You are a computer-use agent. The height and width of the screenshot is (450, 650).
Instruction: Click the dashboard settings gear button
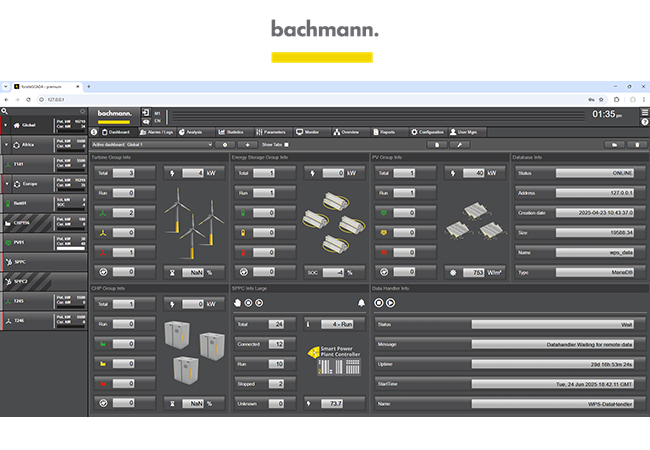coord(225,145)
